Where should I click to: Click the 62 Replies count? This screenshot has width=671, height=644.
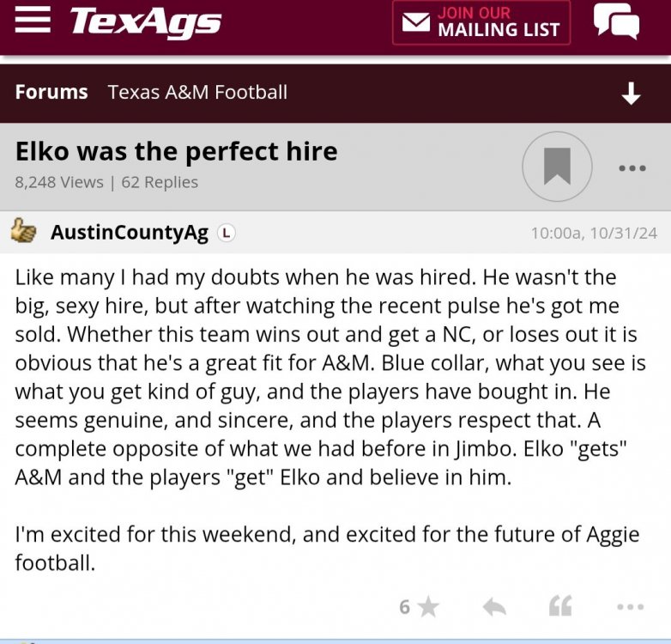160,182
